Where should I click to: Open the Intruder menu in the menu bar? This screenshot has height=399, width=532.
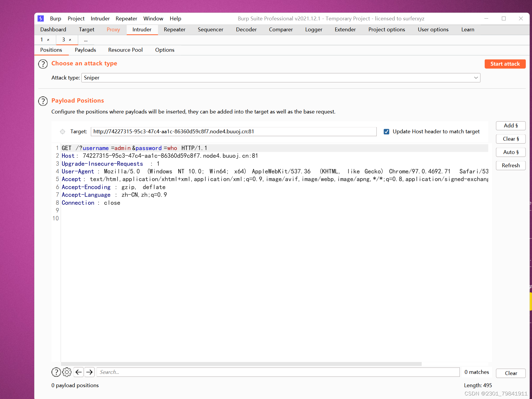(100, 18)
